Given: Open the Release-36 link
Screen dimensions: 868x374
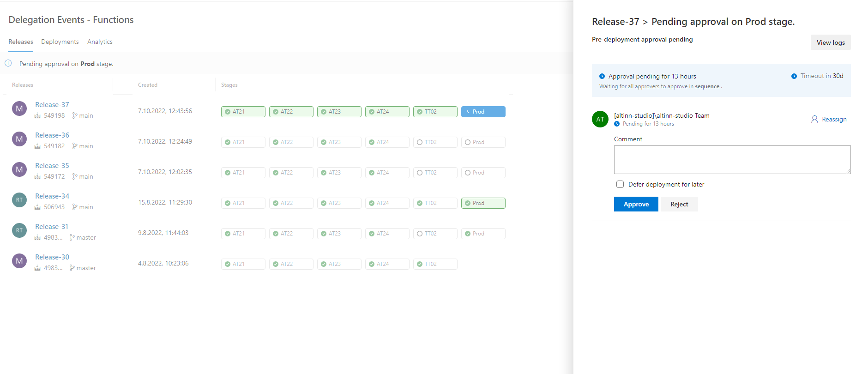Looking at the screenshot, I should [x=52, y=135].
